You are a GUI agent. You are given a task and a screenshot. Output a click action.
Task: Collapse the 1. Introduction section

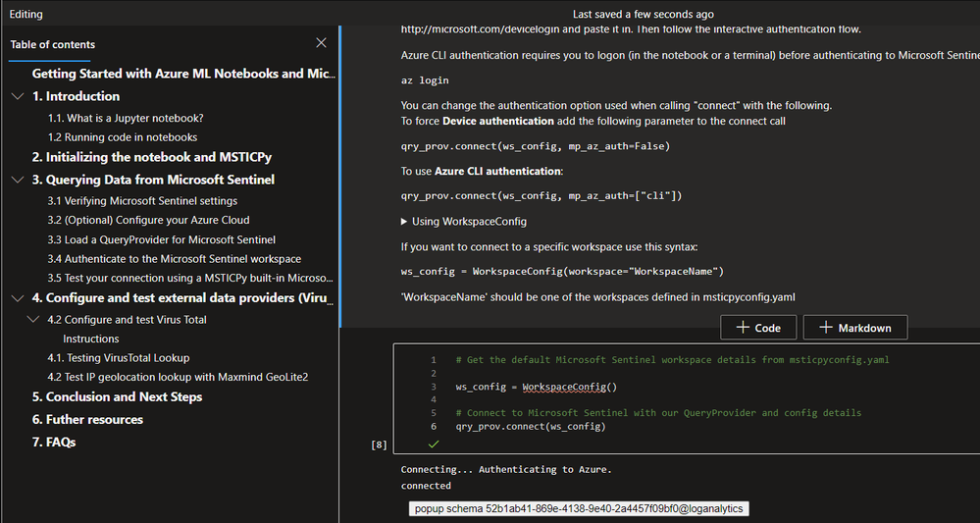pos(17,96)
